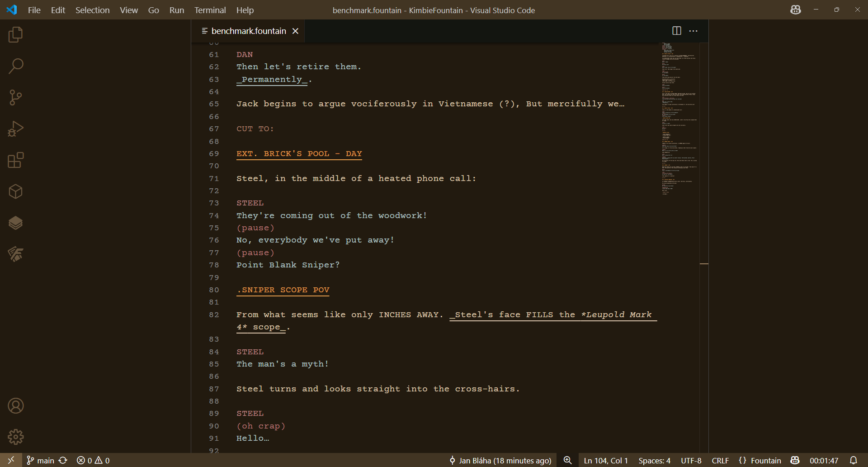This screenshot has height=467, width=868.
Task: Click line number 69 in gutter
Action: [x=214, y=153]
